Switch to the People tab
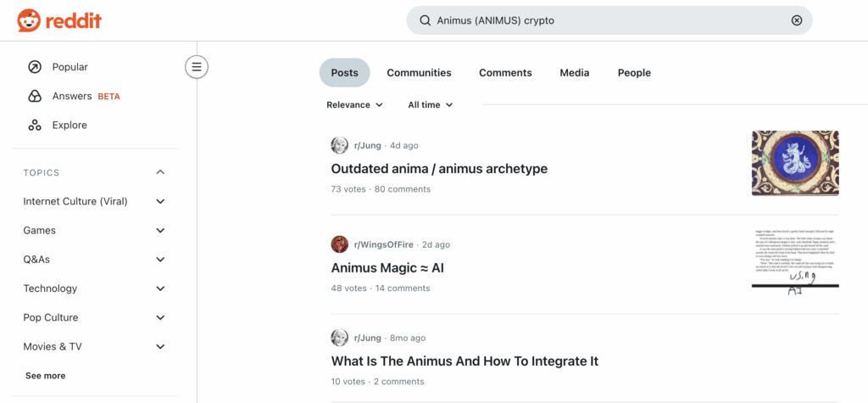This screenshot has height=403, width=868. click(634, 73)
